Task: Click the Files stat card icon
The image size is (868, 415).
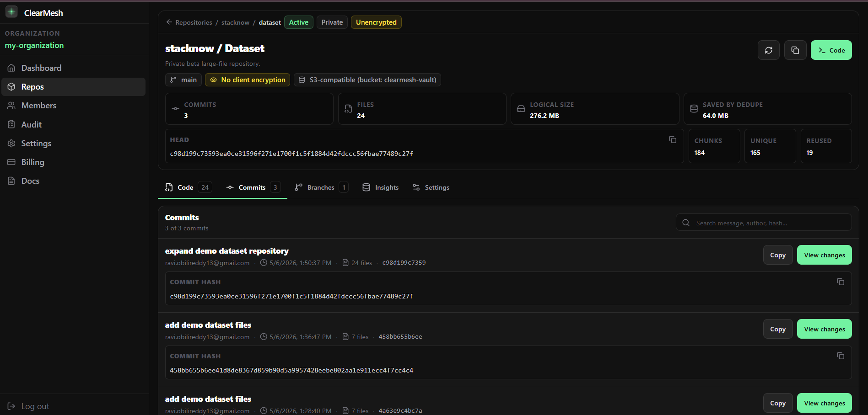Action: pyautogui.click(x=348, y=109)
